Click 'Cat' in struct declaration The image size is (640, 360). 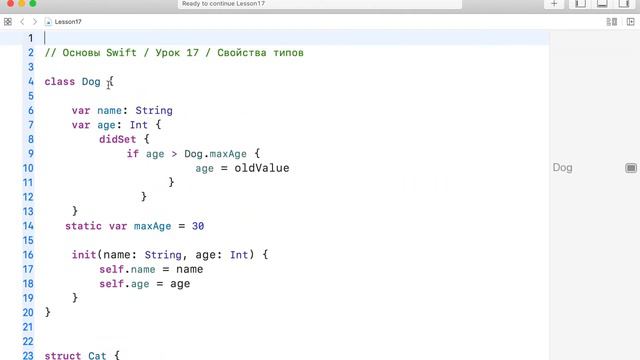coord(97,356)
